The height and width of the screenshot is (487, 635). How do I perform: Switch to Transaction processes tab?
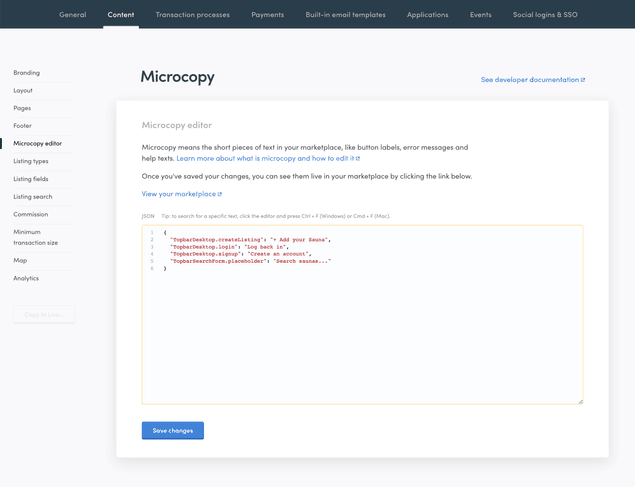(x=192, y=15)
